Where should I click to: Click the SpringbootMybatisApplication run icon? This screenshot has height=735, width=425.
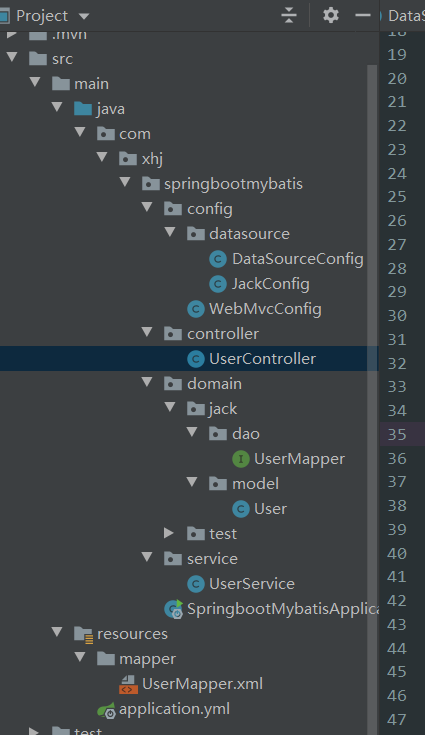pyautogui.click(x=173, y=609)
